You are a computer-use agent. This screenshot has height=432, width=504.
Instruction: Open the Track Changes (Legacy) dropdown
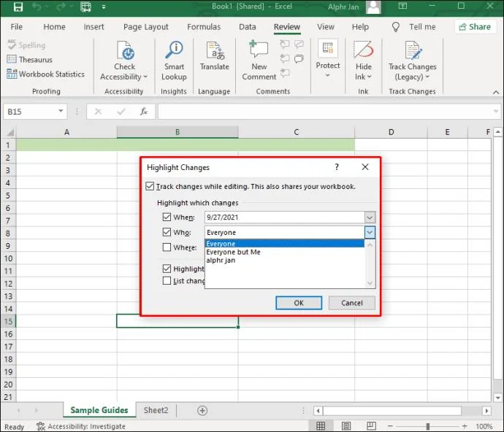tap(412, 61)
